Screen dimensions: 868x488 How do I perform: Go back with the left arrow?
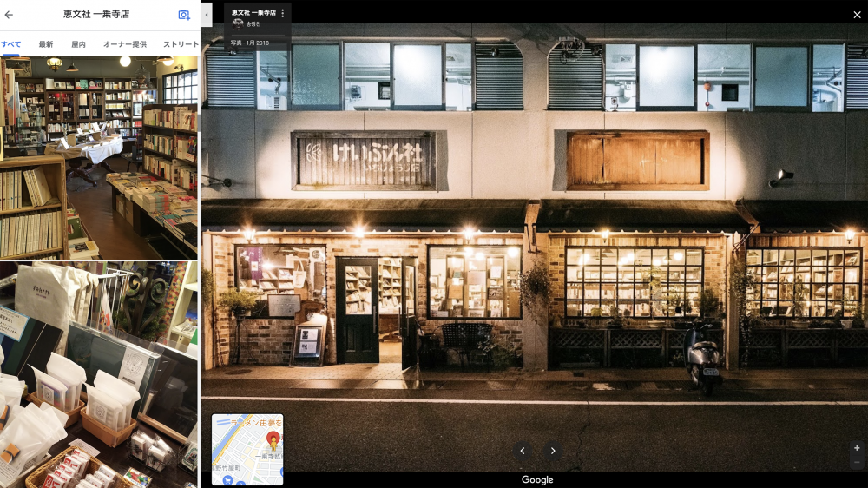tap(9, 15)
